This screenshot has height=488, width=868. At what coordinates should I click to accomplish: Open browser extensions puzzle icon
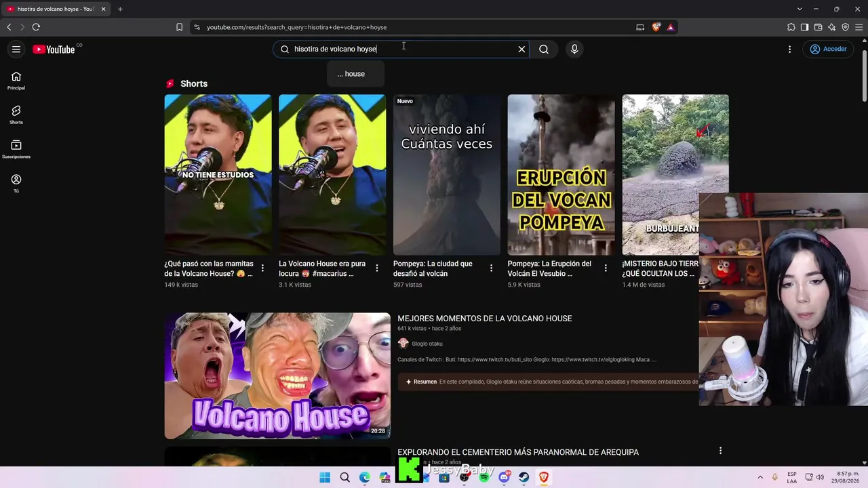click(x=791, y=27)
